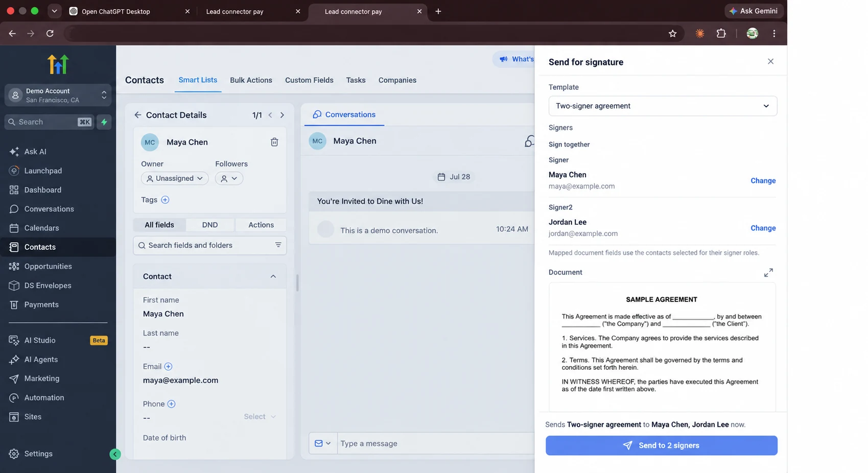Image resolution: width=868 pixels, height=473 pixels.
Task: Click the green lightning quick actions icon
Action: pyautogui.click(x=104, y=122)
